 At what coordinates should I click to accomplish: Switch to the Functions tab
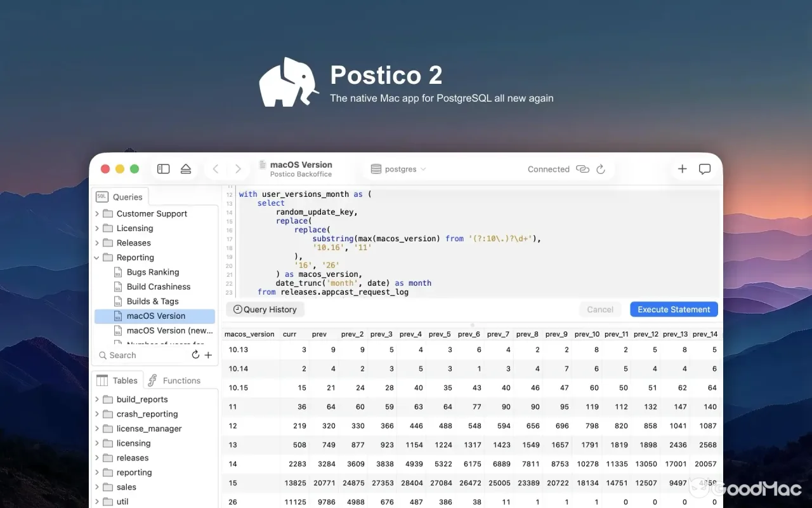(174, 380)
